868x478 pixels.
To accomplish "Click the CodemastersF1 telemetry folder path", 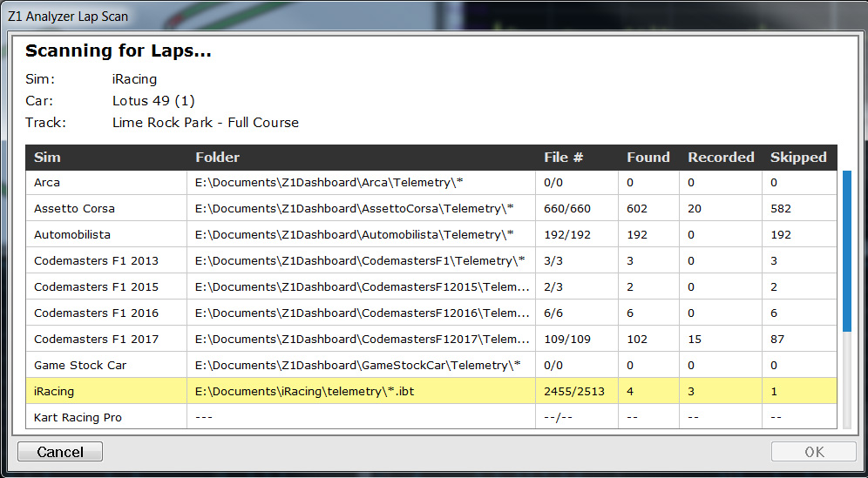I will [360, 260].
